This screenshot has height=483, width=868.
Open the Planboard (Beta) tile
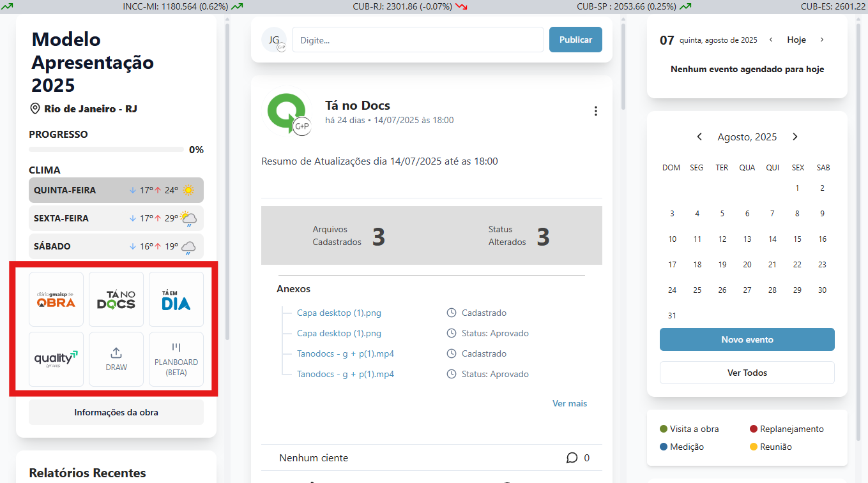point(176,359)
